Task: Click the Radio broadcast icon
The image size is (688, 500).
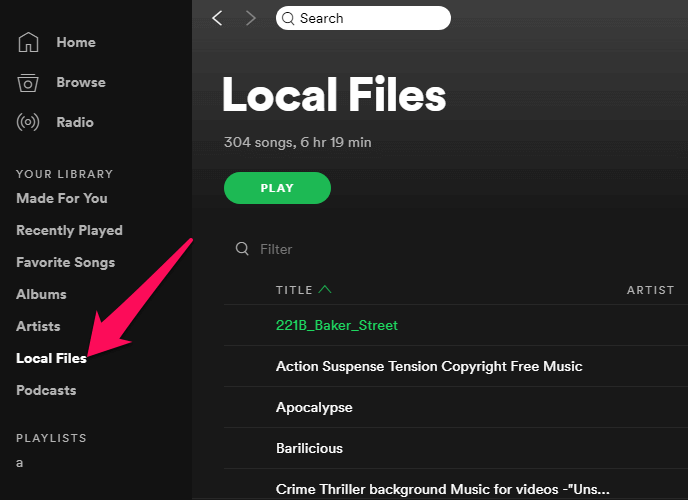Action: [28, 122]
